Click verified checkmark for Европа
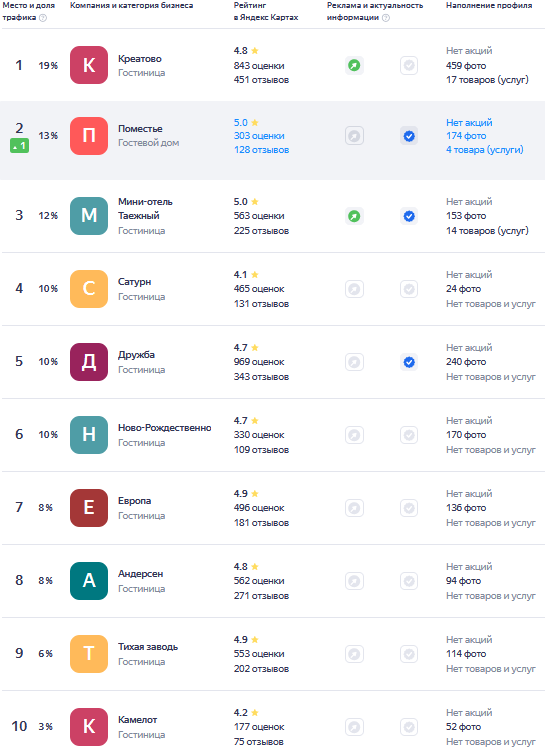This screenshot has width=545, height=755. pos(409,508)
